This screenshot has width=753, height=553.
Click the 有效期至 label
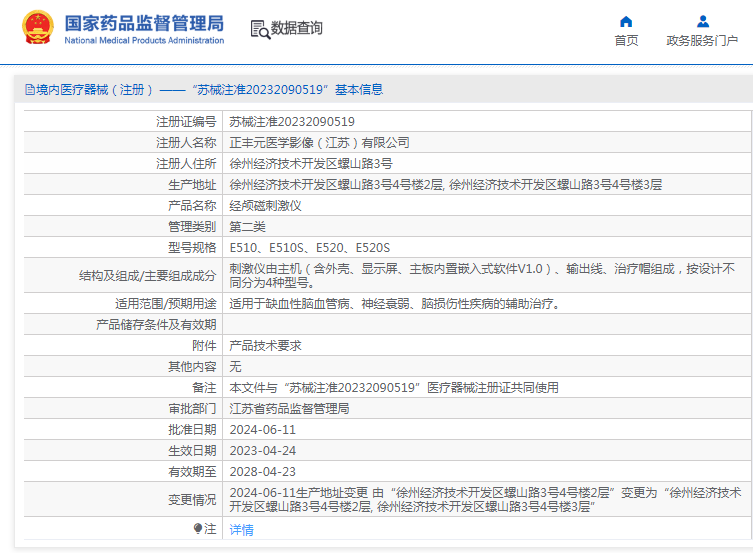point(192,472)
